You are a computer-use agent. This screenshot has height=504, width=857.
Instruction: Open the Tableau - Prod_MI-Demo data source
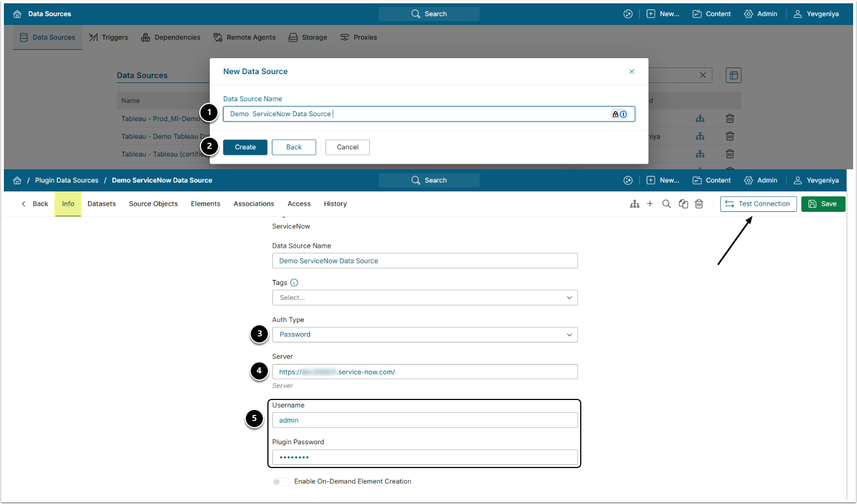pos(161,118)
